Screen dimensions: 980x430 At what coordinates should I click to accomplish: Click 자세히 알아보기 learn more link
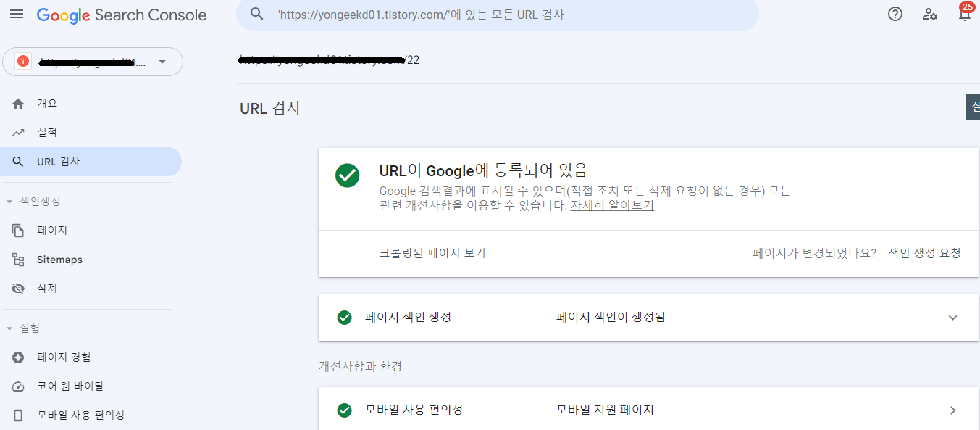612,205
